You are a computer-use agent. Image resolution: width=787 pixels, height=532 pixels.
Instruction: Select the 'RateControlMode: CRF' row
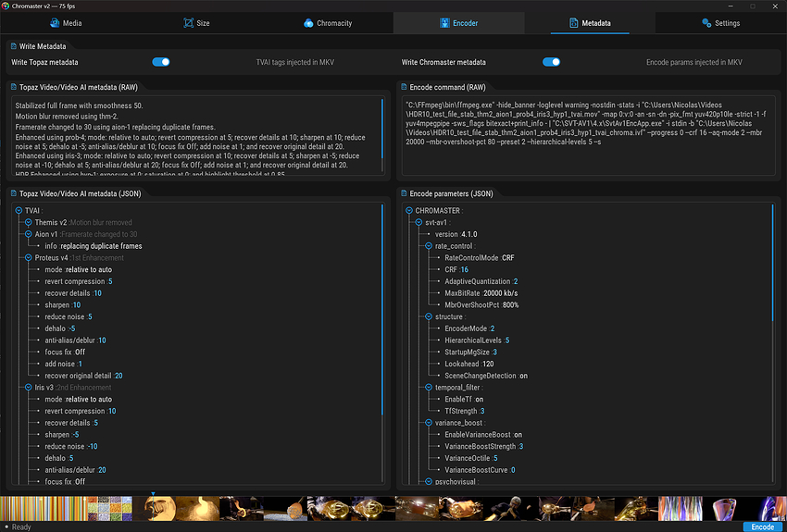[x=480, y=258]
